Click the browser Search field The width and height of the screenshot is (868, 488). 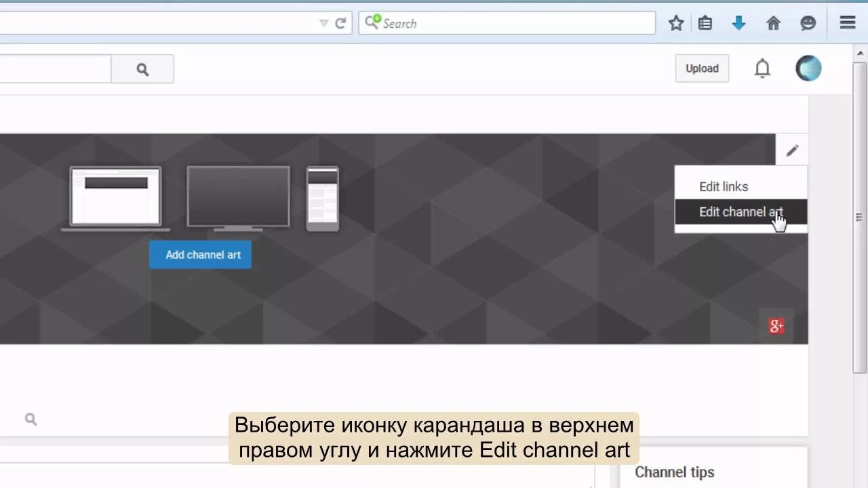click(x=507, y=23)
